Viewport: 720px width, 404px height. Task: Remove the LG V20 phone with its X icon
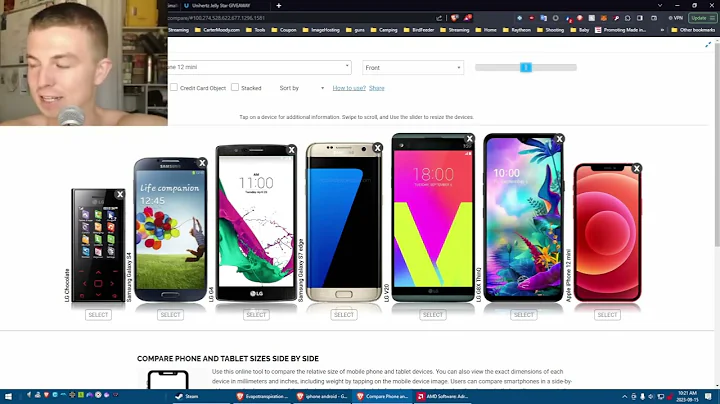[x=469, y=138]
